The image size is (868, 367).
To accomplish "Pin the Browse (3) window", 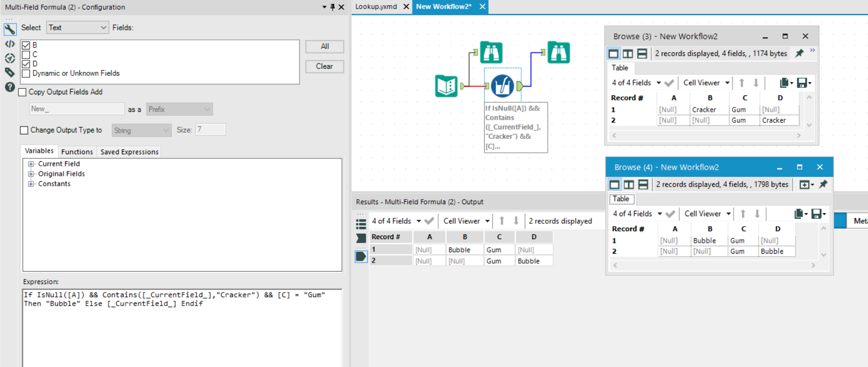I will click(800, 53).
